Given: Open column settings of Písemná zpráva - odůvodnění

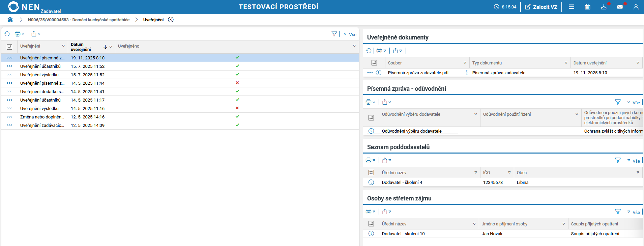Looking at the screenshot, I should tap(371, 118).
